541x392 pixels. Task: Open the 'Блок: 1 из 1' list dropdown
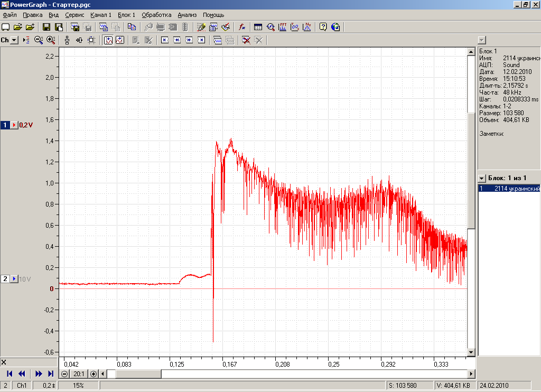pos(482,178)
